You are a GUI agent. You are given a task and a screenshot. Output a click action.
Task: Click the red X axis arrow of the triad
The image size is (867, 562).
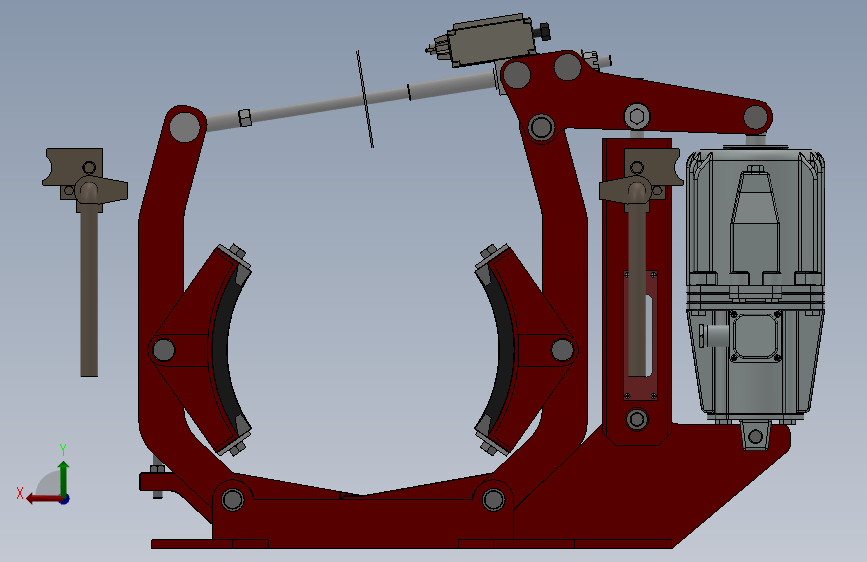(x=43, y=499)
